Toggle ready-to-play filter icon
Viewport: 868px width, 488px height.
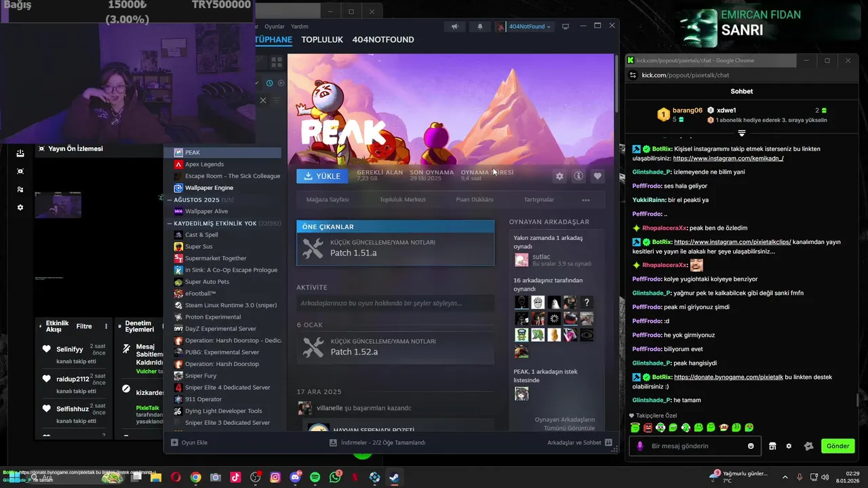click(x=281, y=83)
